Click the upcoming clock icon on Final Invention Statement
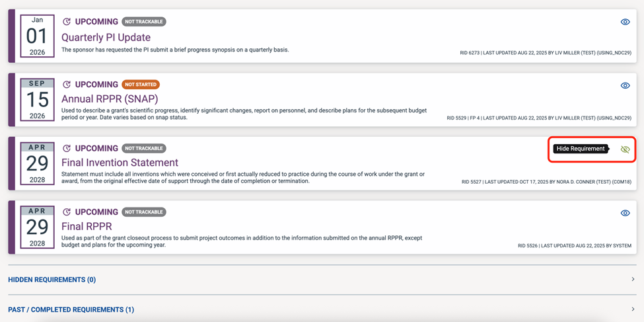The width and height of the screenshot is (644, 322). pos(67,149)
